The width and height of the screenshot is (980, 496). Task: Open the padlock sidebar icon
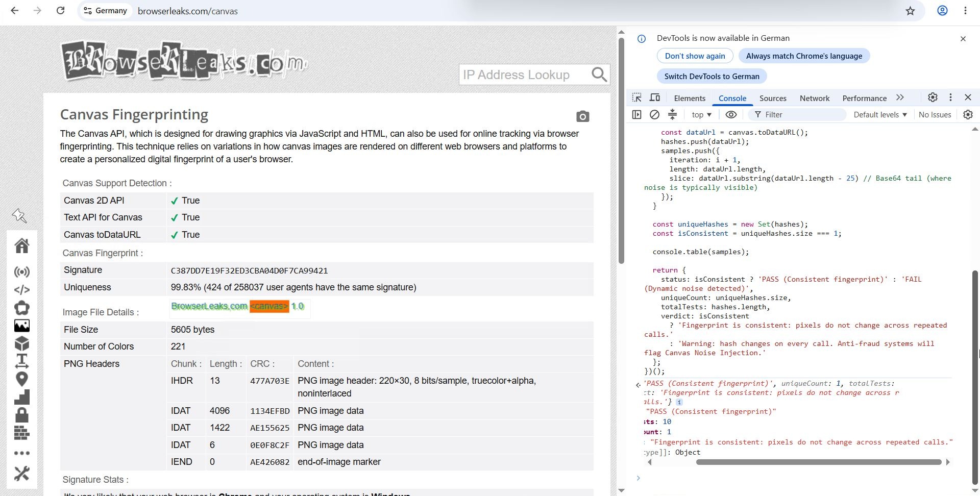(x=22, y=415)
